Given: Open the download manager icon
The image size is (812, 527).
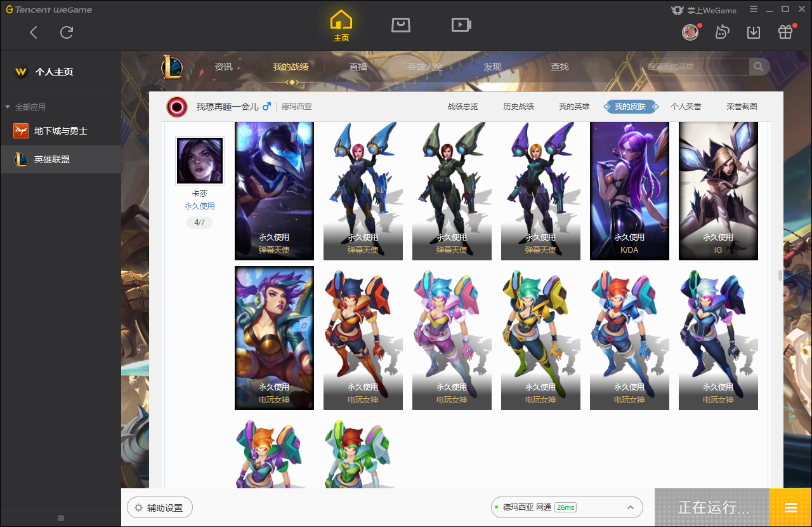Looking at the screenshot, I should coord(754,32).
